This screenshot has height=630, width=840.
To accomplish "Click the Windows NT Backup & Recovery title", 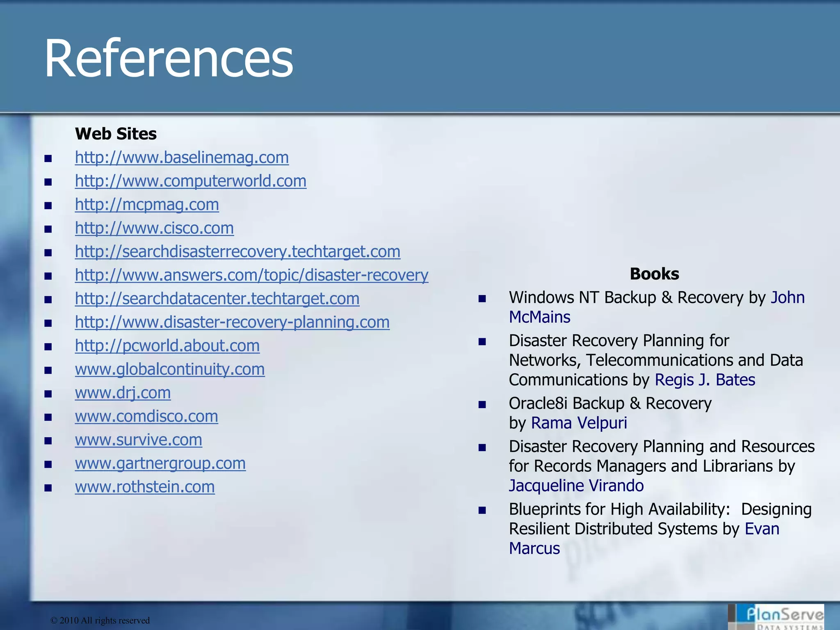I will [626, 297].
